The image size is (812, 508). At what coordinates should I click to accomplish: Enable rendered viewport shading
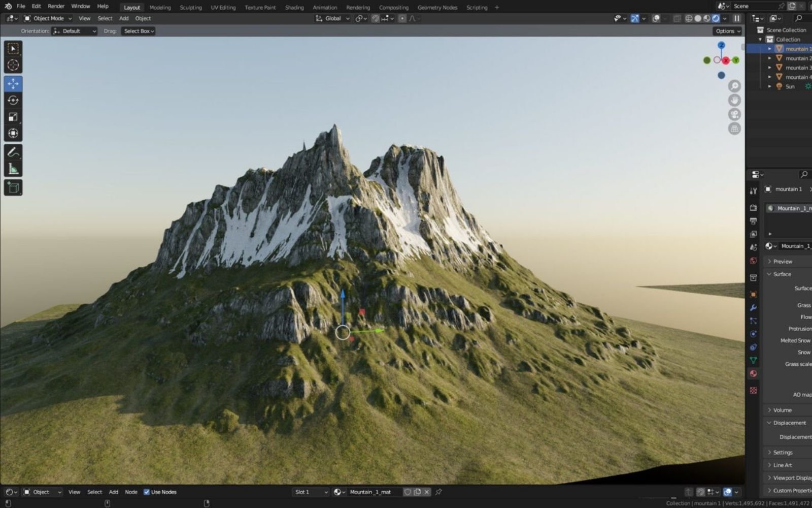[715, 18]
